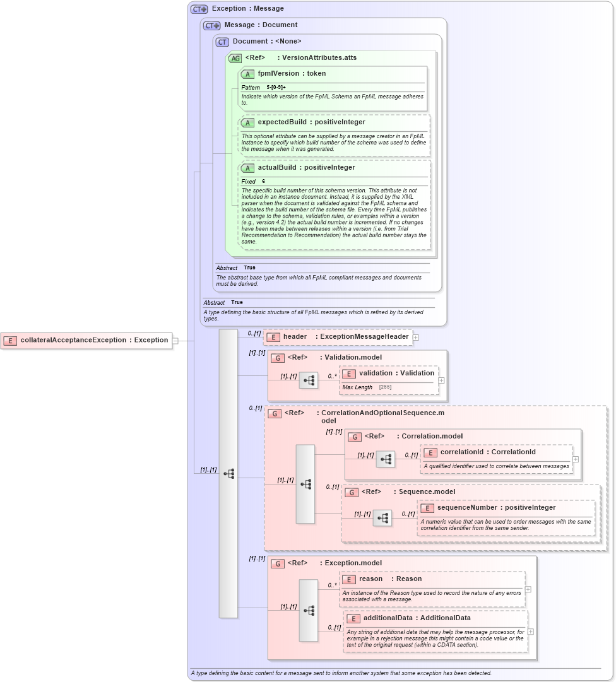Select the sequenceNumber : positiveInteger label

tap(496, 508)
